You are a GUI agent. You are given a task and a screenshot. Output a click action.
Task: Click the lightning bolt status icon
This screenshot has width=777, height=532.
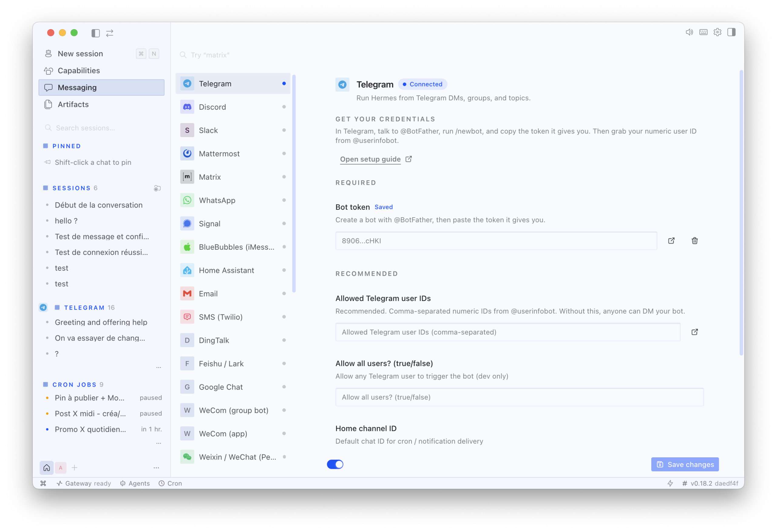point(670,483)
